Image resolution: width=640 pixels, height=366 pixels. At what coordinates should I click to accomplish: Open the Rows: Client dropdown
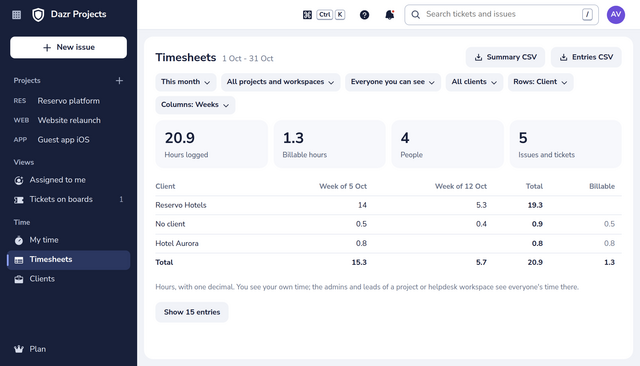click(540, 82)
